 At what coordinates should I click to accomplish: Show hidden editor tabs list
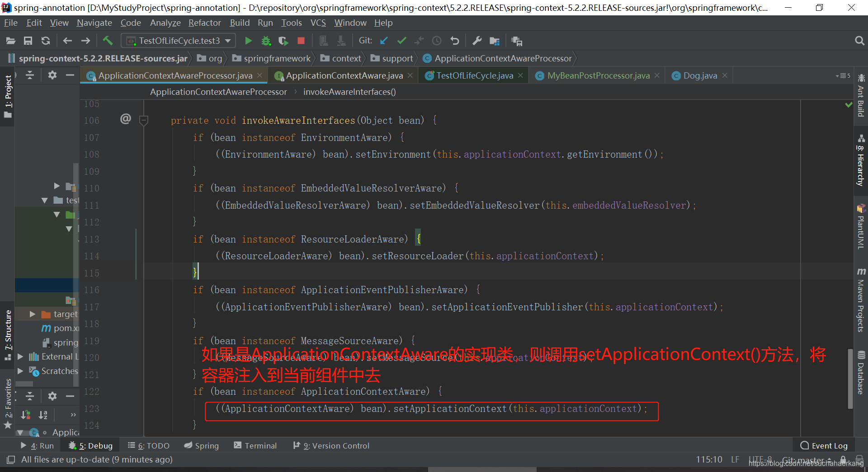(843, 75)
